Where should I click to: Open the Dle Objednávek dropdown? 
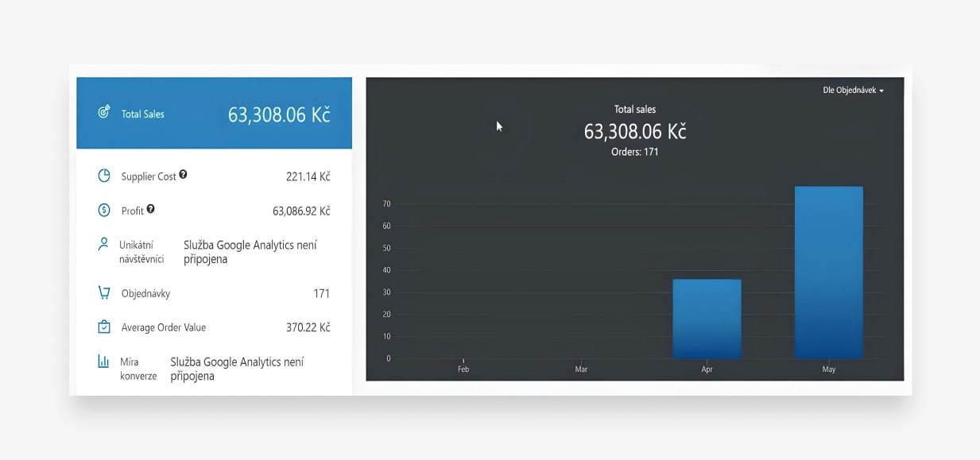coord(849,91)
